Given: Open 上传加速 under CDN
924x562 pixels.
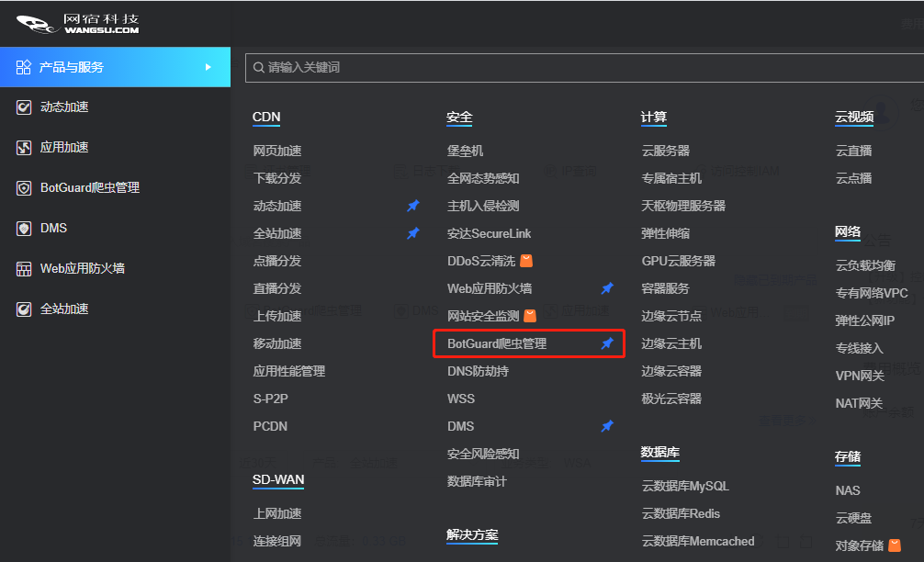Looking at the screenshot, I should [x=277, y=316].
